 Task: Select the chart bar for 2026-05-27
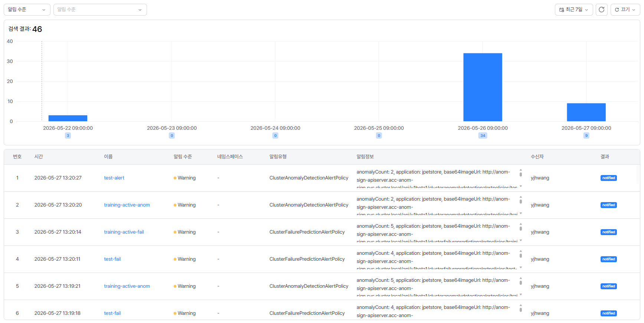586,112
